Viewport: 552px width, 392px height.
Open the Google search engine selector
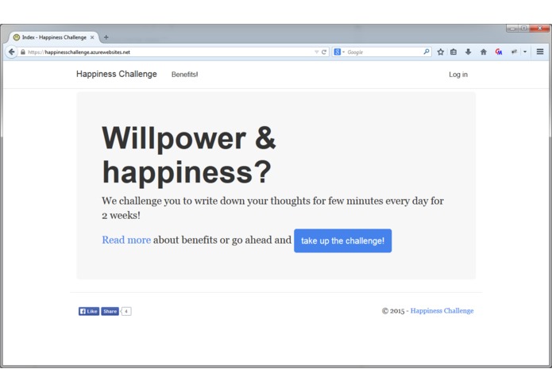(x=339, y=52)
